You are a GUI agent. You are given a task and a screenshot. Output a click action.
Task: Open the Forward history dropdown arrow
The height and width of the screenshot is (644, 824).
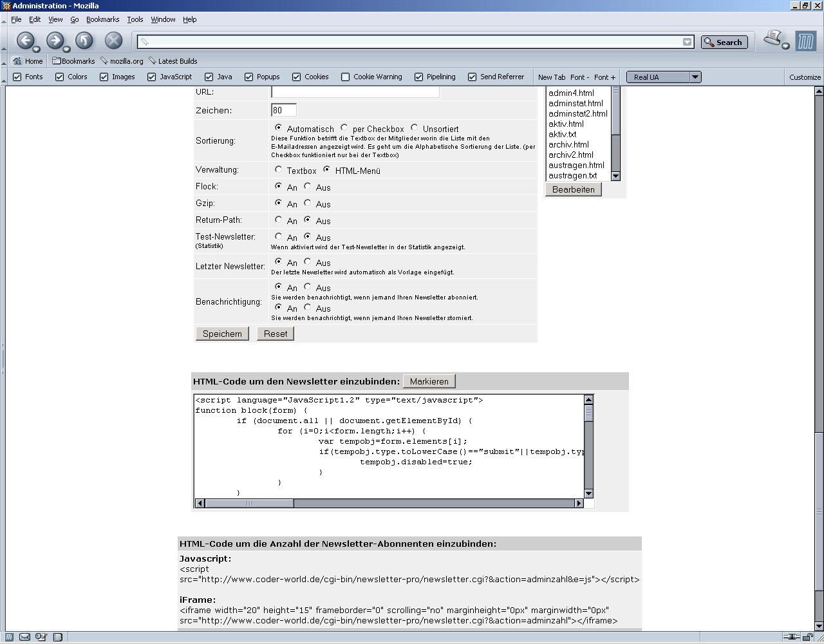point(66,49)
